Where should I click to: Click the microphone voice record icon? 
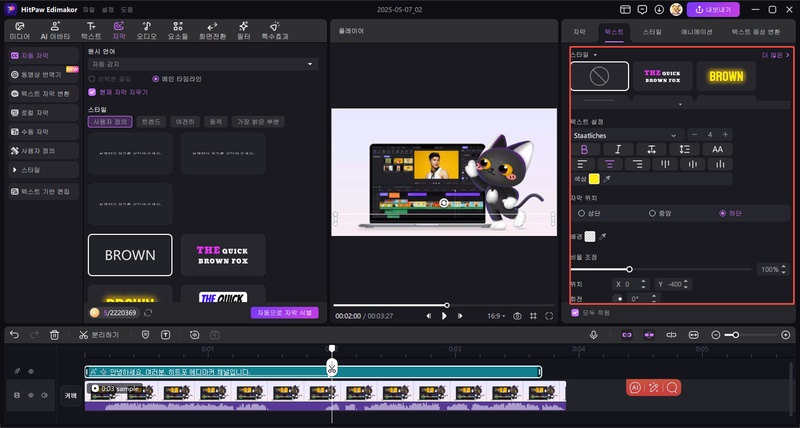point(593,335)
